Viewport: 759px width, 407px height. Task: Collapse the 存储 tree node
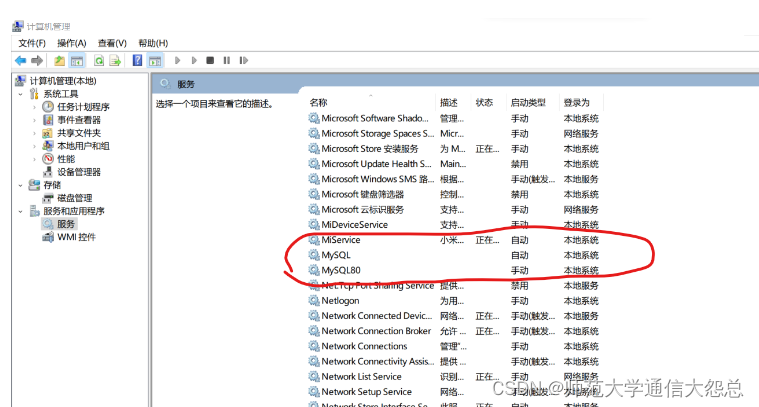(20, 185)
